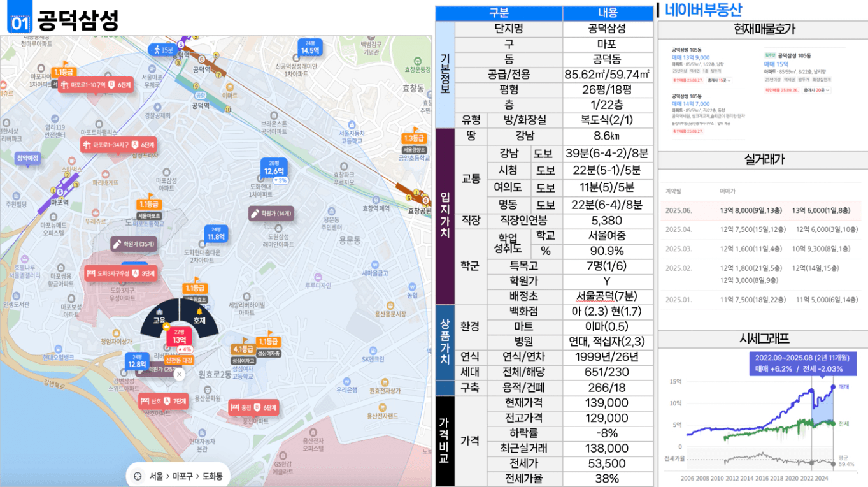
Task: Click the 원효전자상가 shopping icon
Action: click(x=384, y=381)
